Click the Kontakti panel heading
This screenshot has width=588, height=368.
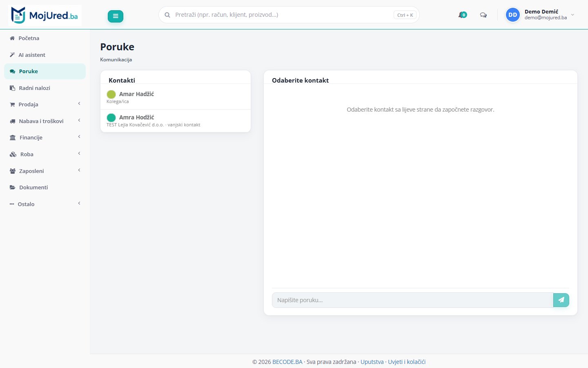pyautogui.click(x=122, y=80)
